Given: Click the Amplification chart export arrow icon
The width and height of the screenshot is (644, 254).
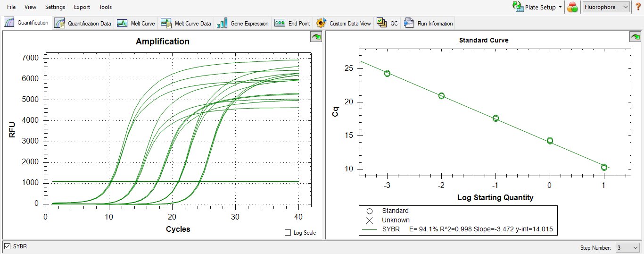Looking at the screenshot, I should pyautogui.click(x=316, y=37).
